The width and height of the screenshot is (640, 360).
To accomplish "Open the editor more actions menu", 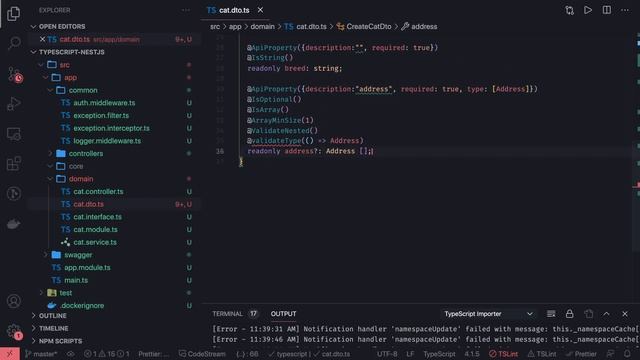I will click(625, 10).
